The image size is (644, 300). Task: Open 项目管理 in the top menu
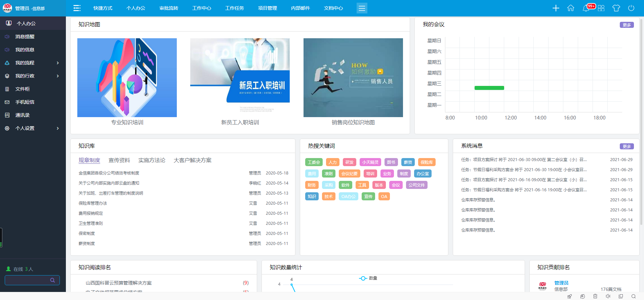267,8
